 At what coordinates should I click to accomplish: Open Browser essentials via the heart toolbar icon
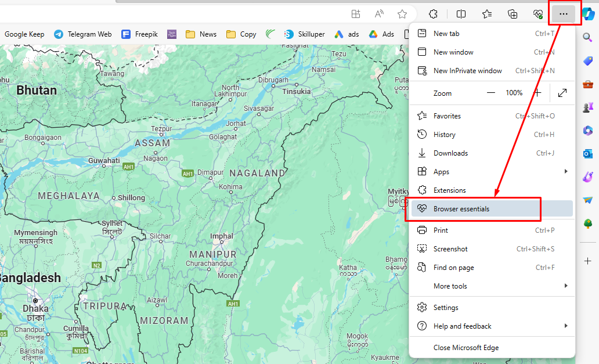[x=537, y=13]
